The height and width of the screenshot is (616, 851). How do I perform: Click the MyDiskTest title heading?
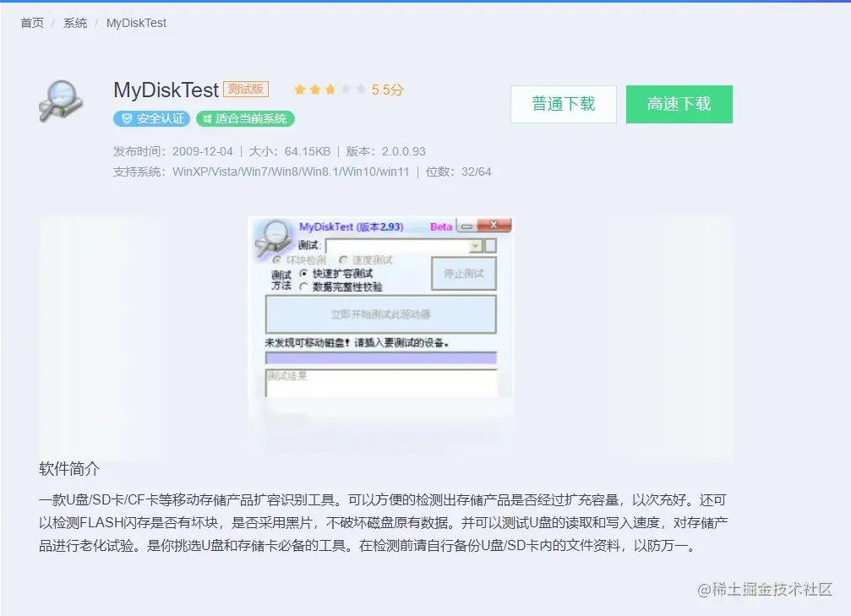166,90
